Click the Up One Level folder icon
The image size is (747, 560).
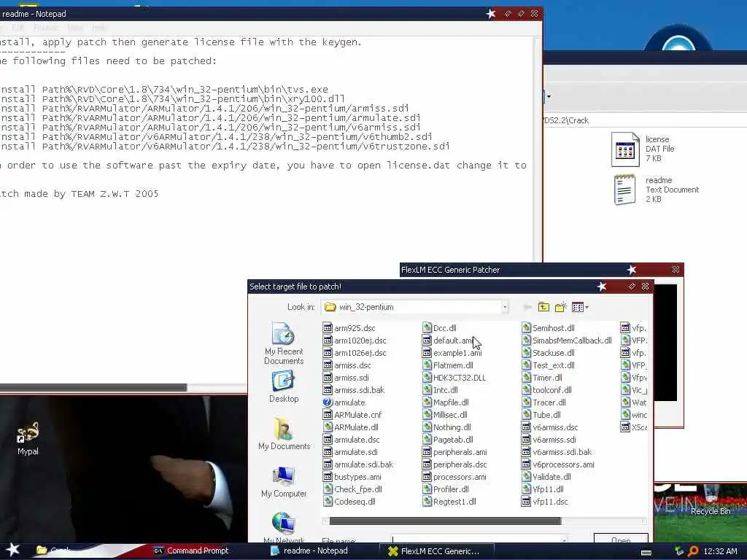[x=543, y=307]
